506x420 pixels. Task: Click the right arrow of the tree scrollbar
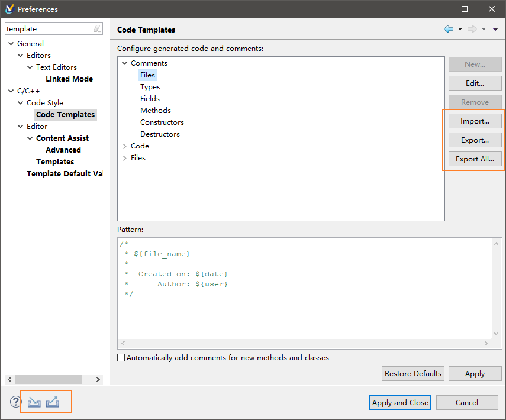tap(98, 379)
